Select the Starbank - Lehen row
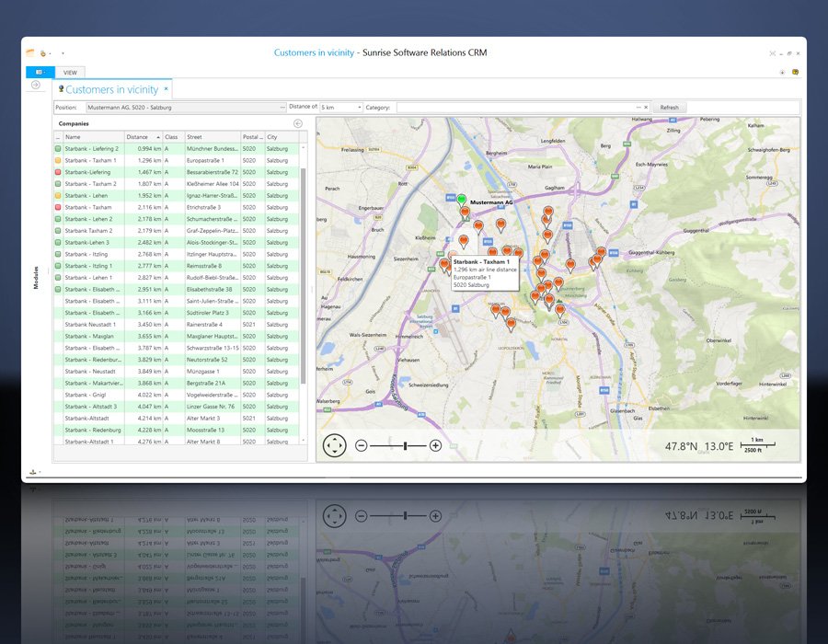 [87, 196]
